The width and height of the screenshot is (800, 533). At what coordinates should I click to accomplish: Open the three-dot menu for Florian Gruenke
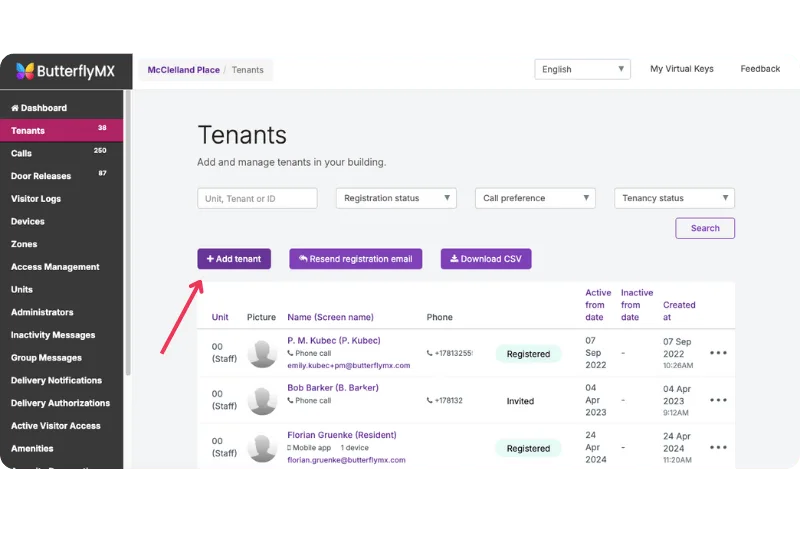coord(718,447)
